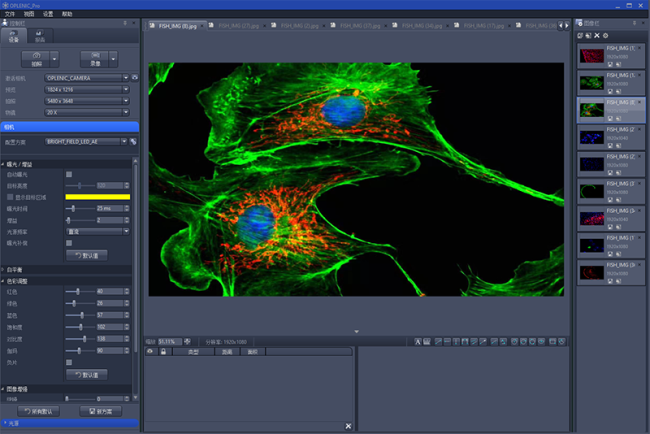Image resolution: width=650 pixels, height=434 pixels.
Task: Click refresh icon beside OPLENIC_CAMERA dropdown
Action: pos(134,77)
